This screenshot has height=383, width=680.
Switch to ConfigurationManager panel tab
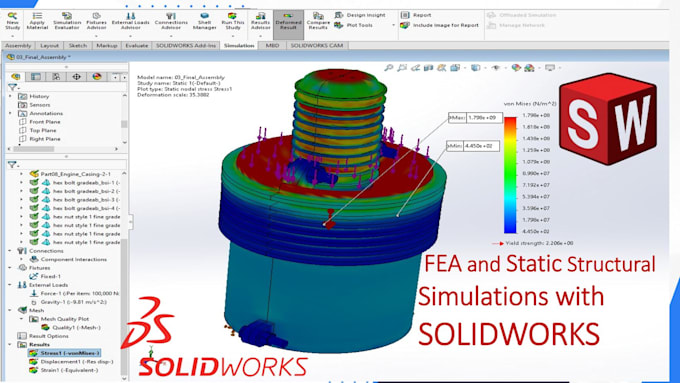(x=56, y=77)
